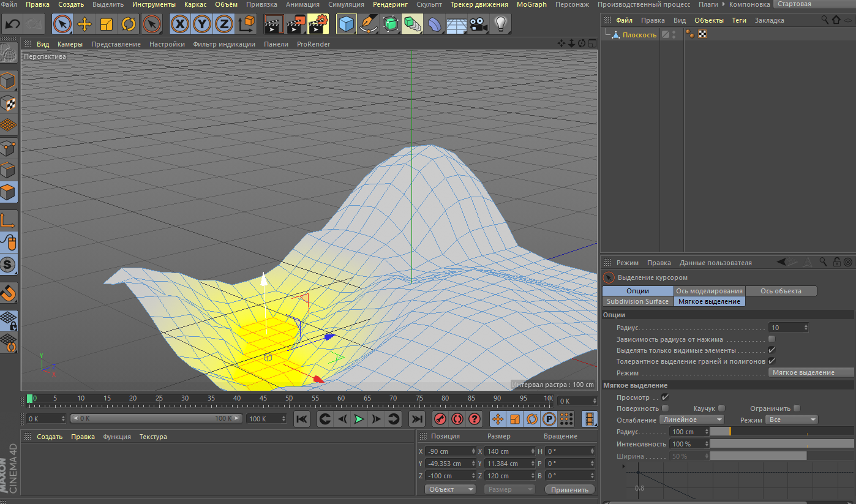
Task: Activate the Rotate tool in top toolbar
Action: point(129,24)
